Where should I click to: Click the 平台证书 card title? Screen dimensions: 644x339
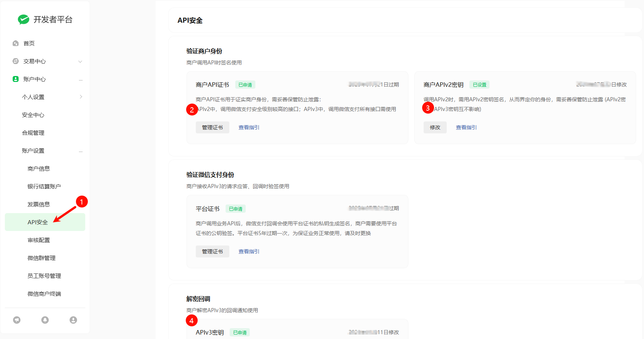208,209
